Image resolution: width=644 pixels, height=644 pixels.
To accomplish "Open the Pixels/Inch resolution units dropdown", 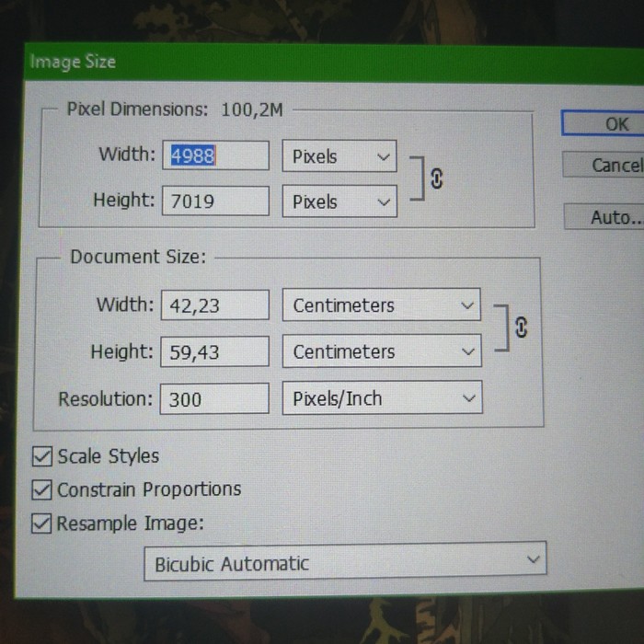I will coord(381,398).
